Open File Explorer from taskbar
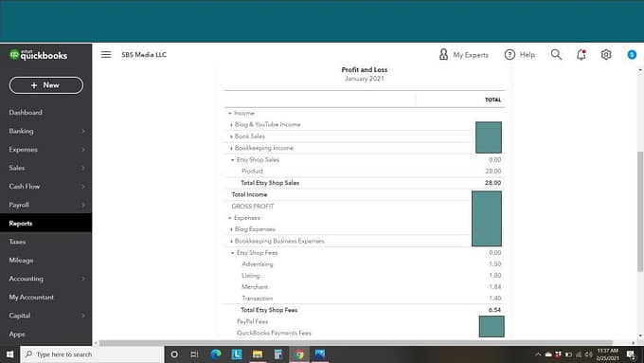 click(258, 354)
